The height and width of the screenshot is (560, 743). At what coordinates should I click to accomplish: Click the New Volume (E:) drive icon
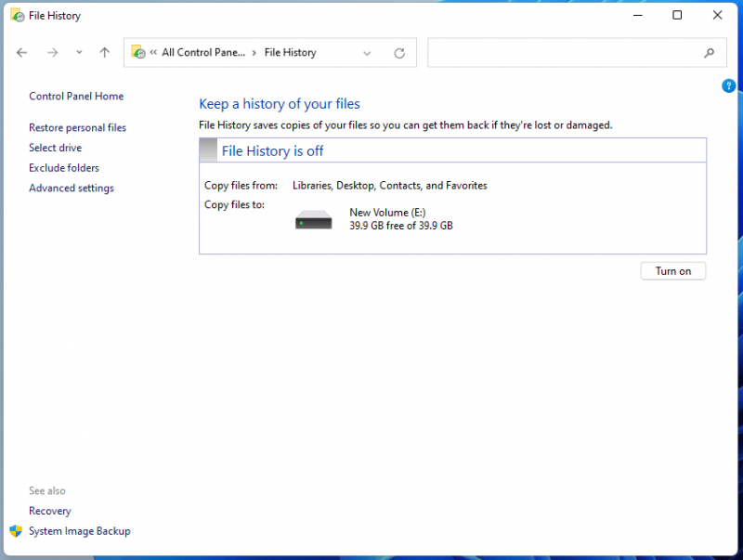313,219
